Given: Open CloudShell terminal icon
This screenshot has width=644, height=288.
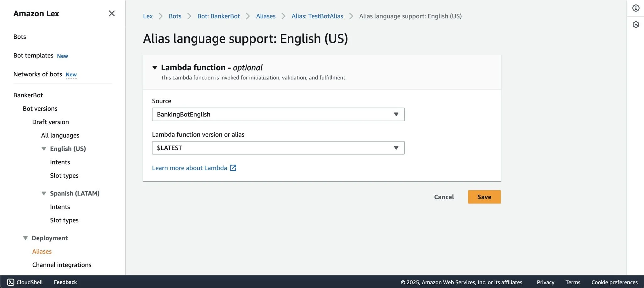Looking at the screenshot, I should click(x=11, y=282).
